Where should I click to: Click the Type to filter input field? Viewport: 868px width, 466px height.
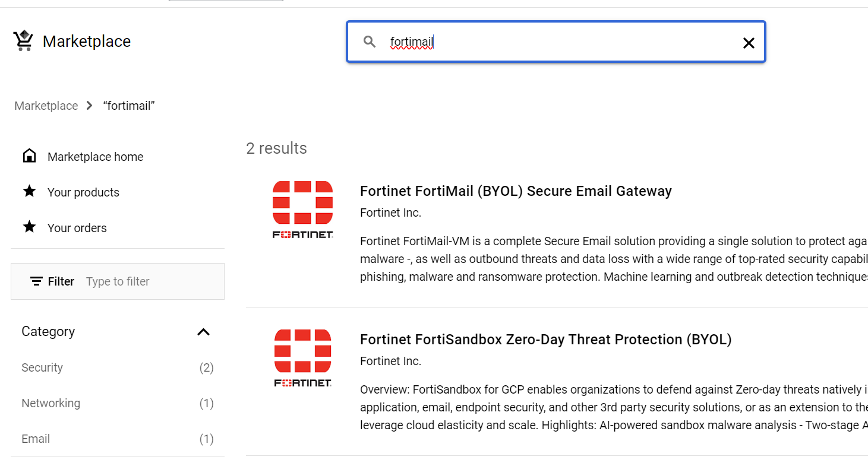(118, 281)
